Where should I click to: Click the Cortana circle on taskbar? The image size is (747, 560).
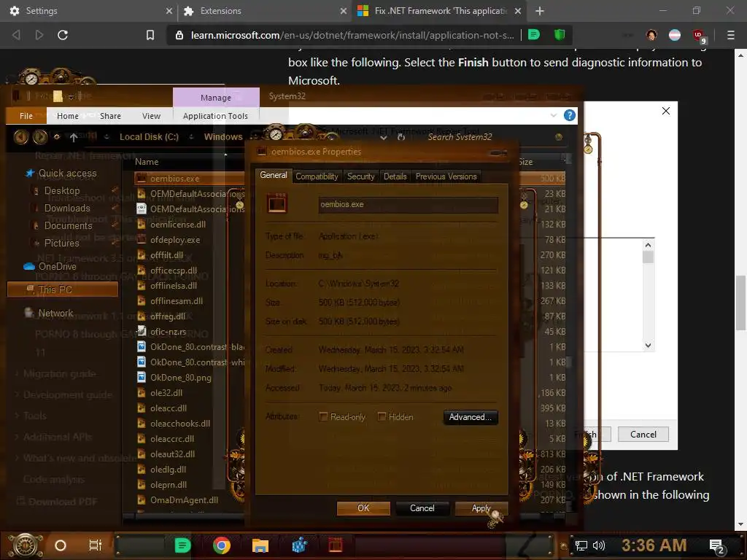point(61,545)
